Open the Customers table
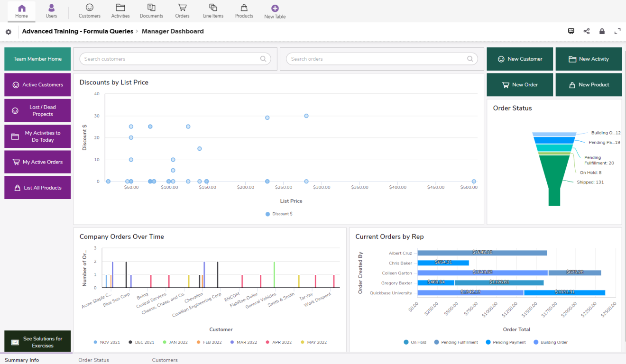The width and height of the screenshot is (626, 364). [x=89, y=11]
